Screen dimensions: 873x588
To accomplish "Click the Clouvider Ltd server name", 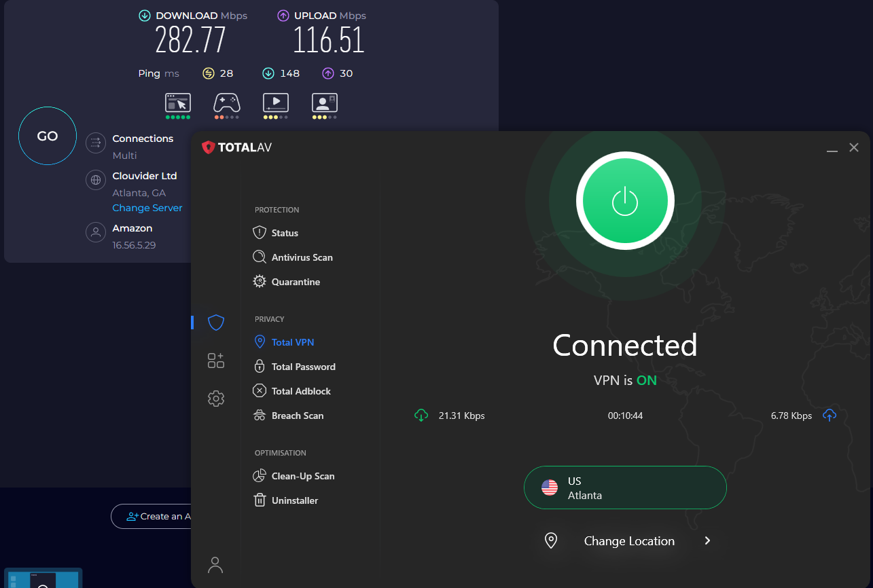I will click(x=145, y=176).
